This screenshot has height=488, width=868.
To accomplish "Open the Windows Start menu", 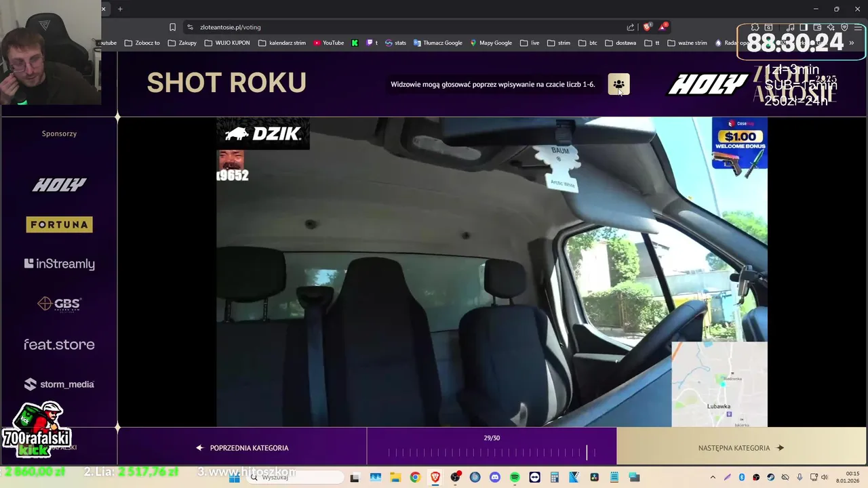I will pos(234,477).
